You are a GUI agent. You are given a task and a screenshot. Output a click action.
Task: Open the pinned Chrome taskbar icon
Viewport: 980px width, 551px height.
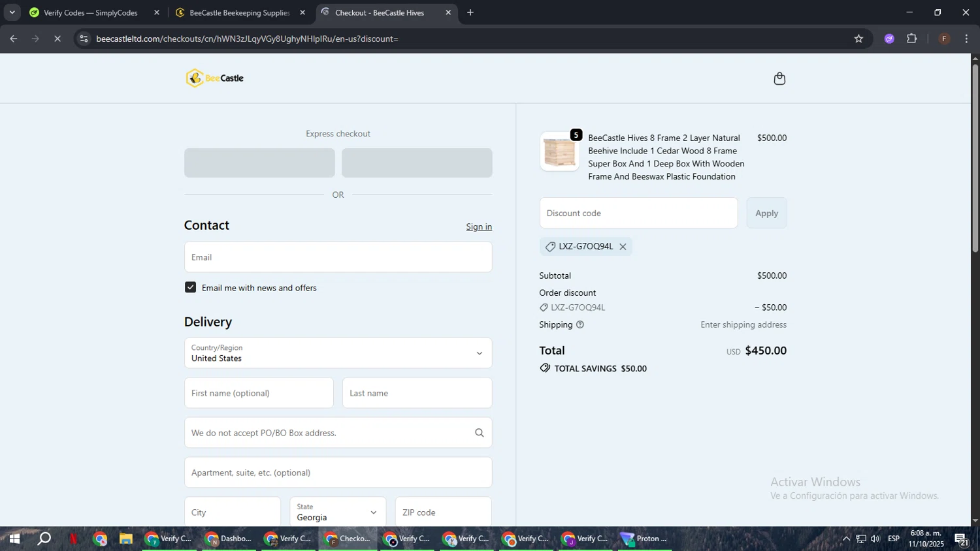click(x=100, y=539)
